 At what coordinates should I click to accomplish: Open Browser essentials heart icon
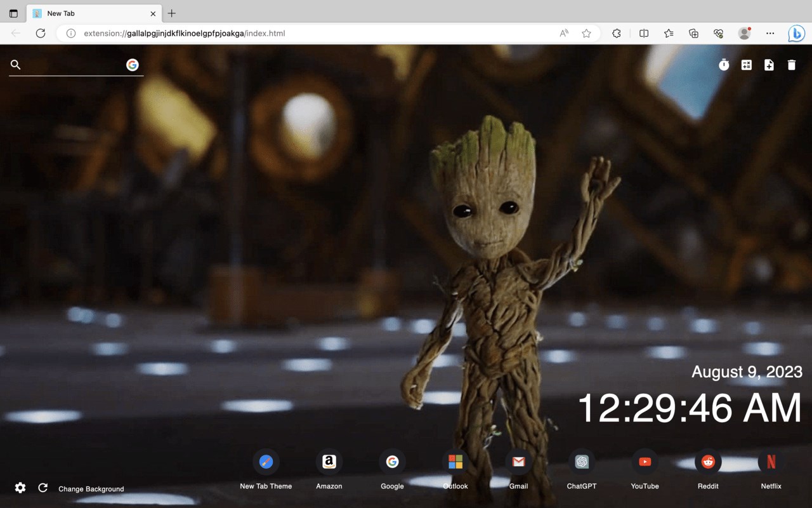coord(719,33)
